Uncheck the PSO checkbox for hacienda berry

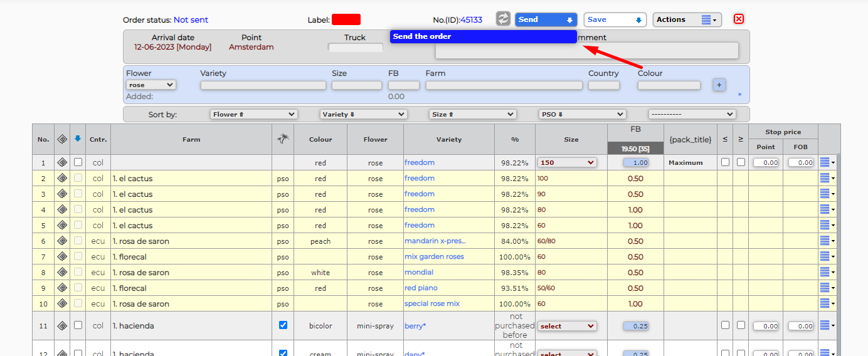click(x=283, y=325)
